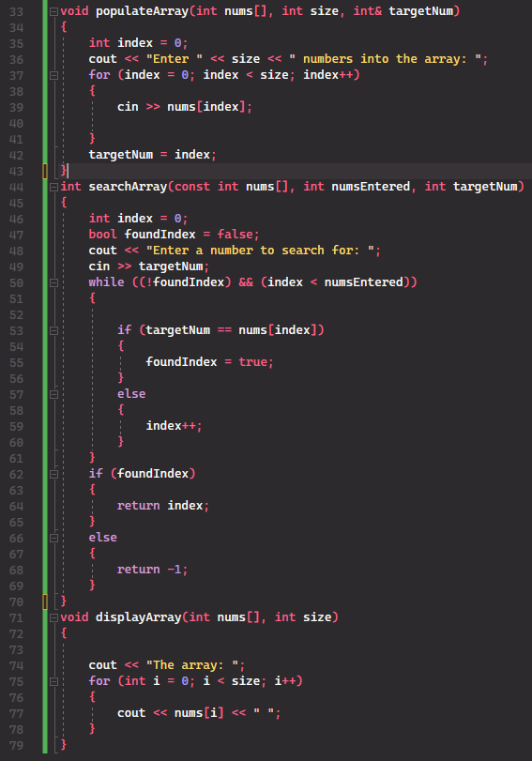Click 'void' keyword on line 71

(x=74, y=616)
